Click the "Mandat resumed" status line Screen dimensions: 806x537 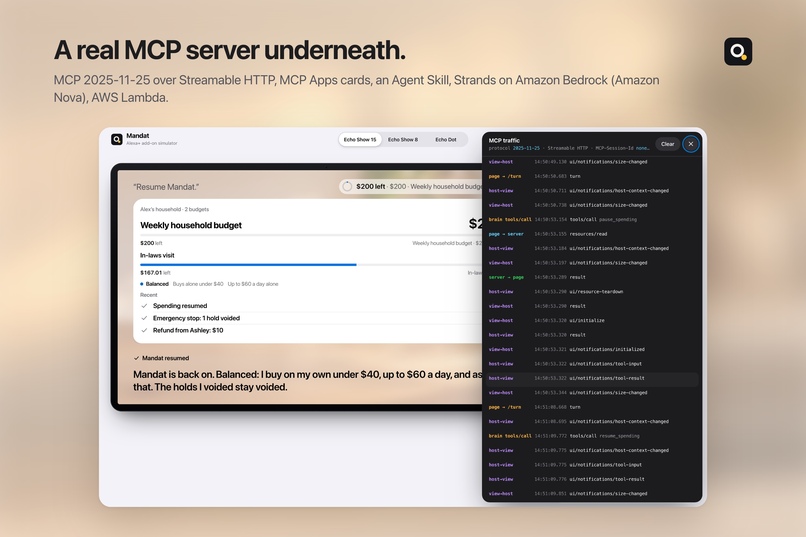[x=161, y=358]
